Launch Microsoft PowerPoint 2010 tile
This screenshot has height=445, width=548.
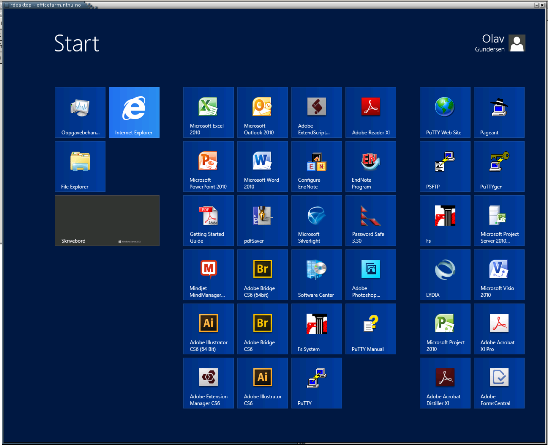[208, 166]
